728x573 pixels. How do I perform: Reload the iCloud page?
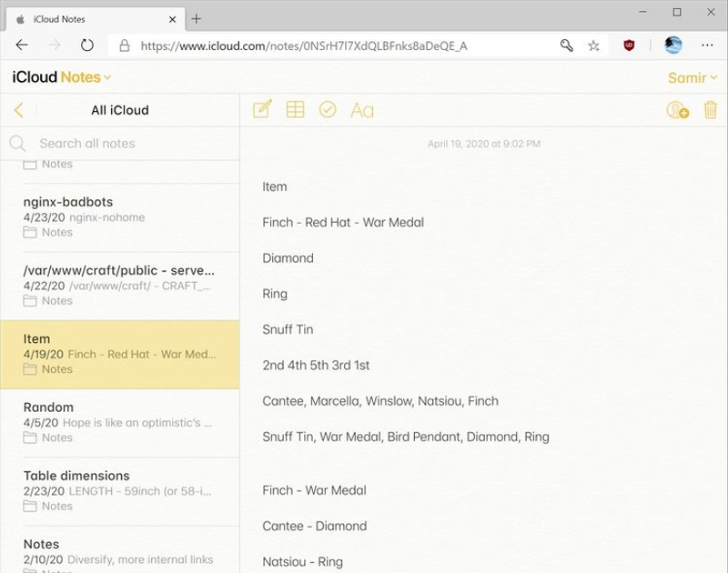pyautogui.click(x=86, y=45)
